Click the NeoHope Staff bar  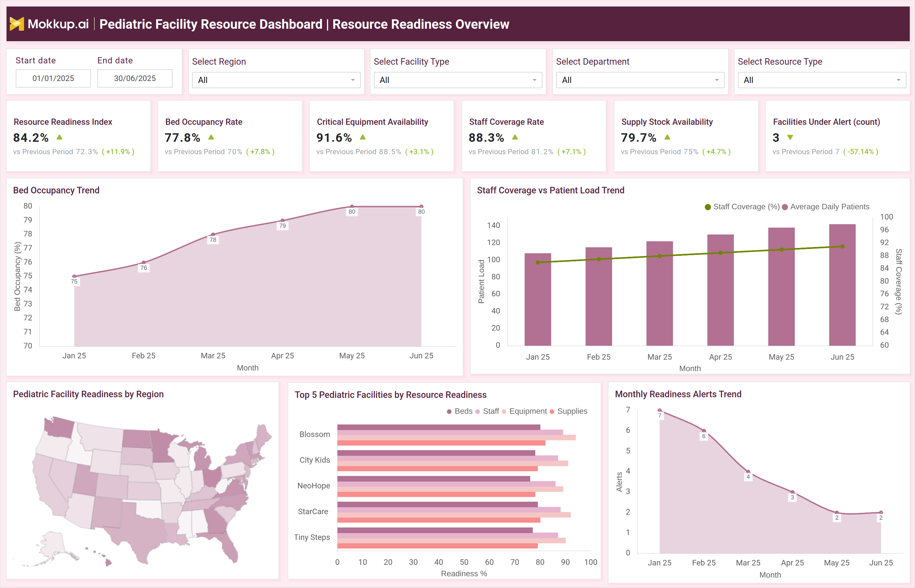[x=446, y=484]
